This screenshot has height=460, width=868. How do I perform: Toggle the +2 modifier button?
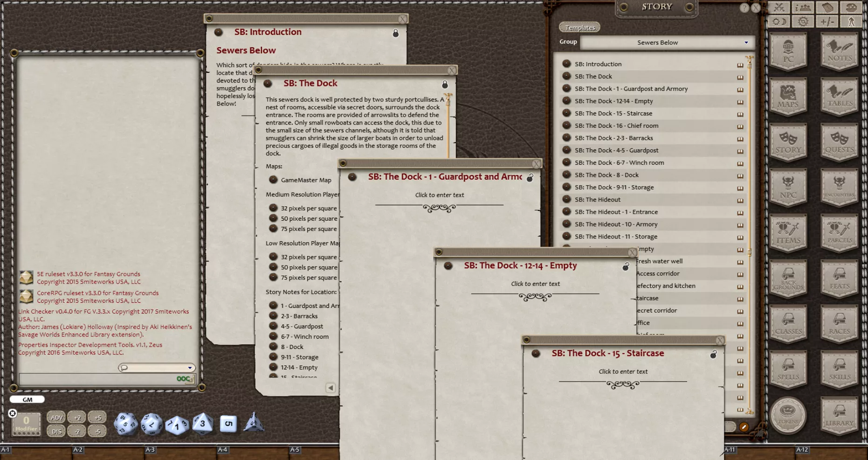coord(77,418)
